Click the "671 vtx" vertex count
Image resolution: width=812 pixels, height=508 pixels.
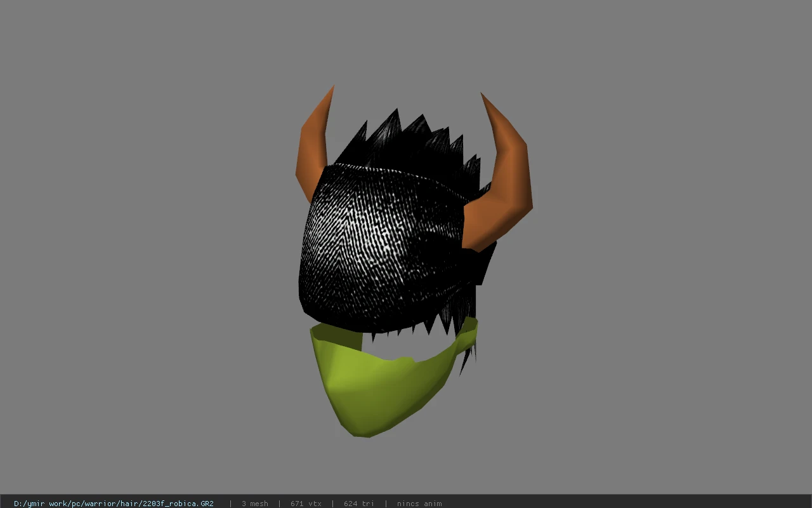306,504
